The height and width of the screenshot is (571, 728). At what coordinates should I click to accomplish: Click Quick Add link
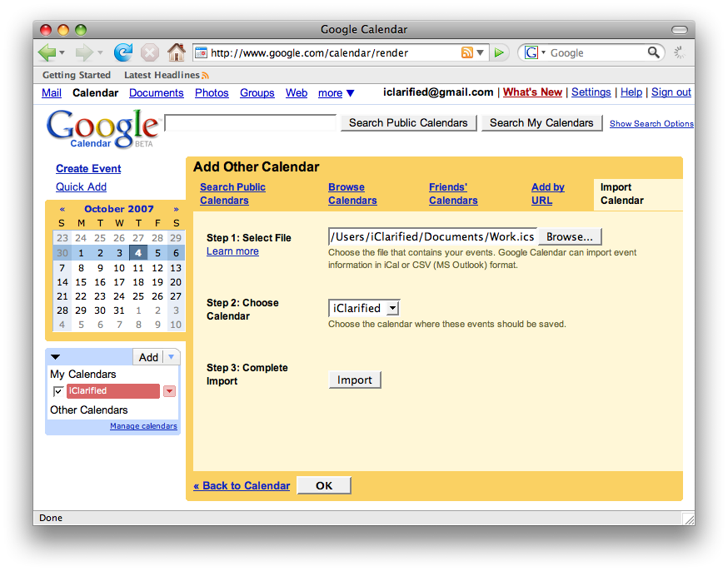point(82,187)
